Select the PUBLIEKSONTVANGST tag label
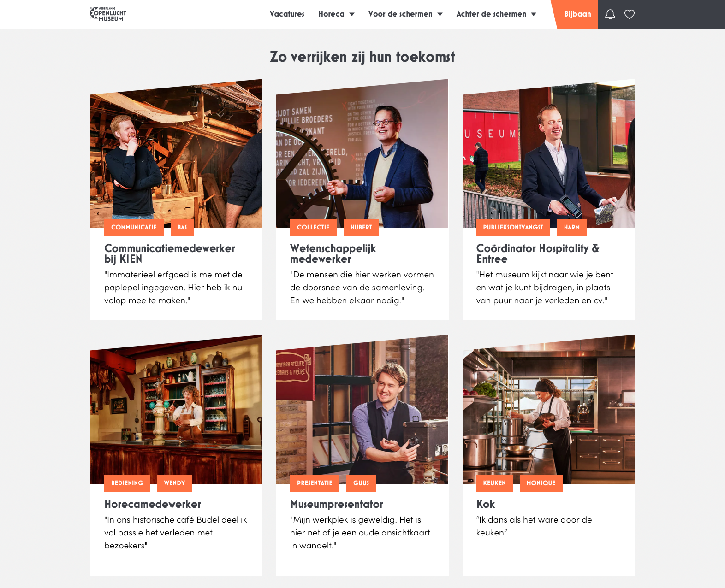725x588 pixels. tap(513, 227)
